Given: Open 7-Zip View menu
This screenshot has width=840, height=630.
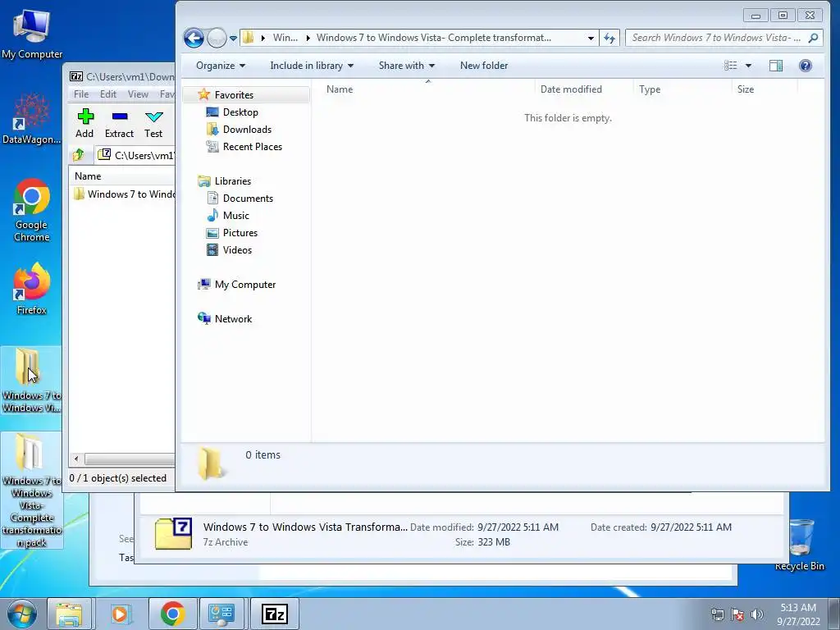Looking at the screenshot, I should pos(138,94).
